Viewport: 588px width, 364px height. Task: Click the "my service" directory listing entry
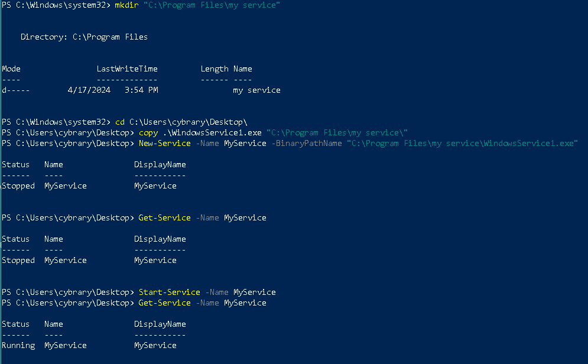coord(256,90)
